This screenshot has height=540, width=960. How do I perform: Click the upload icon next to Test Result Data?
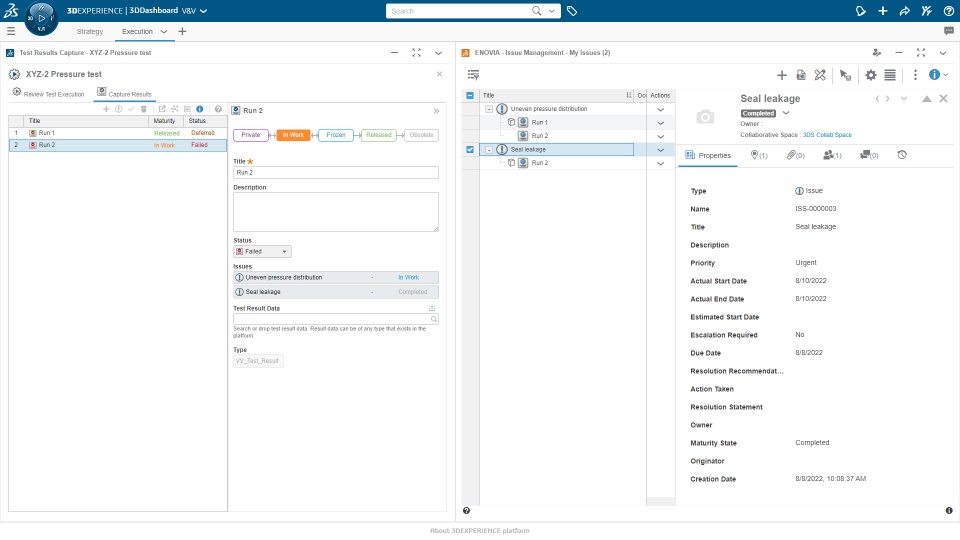(432, 309)
